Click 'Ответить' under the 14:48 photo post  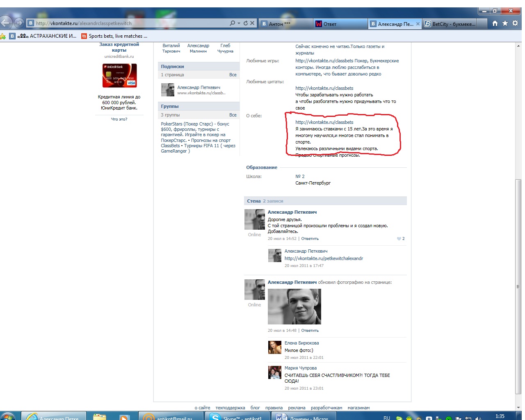[x=310, y=331]
